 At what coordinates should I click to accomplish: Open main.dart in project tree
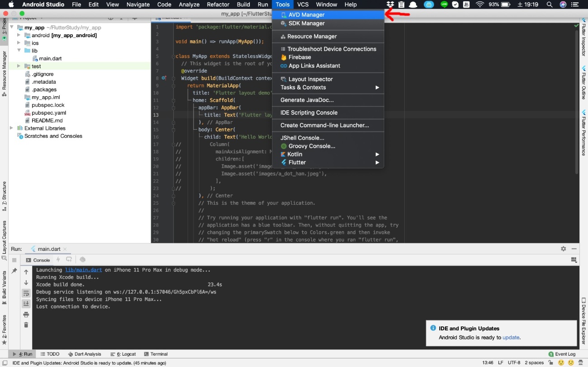(50, 58)
